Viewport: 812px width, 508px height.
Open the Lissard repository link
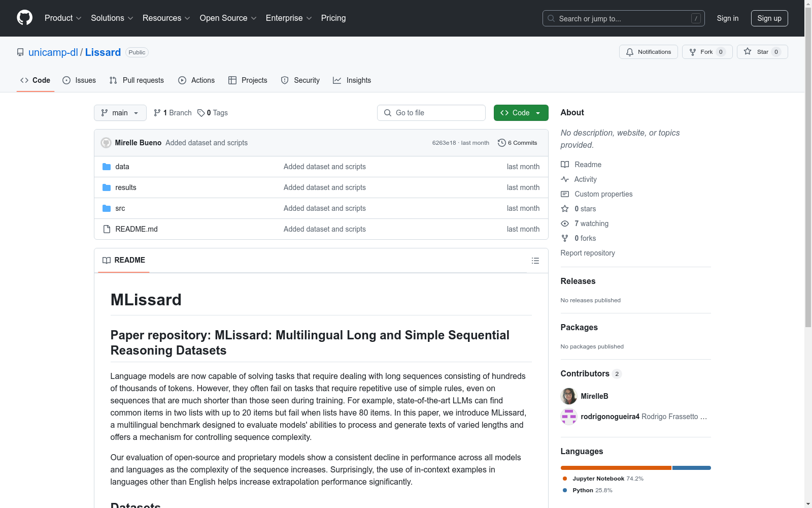[103, 52]
